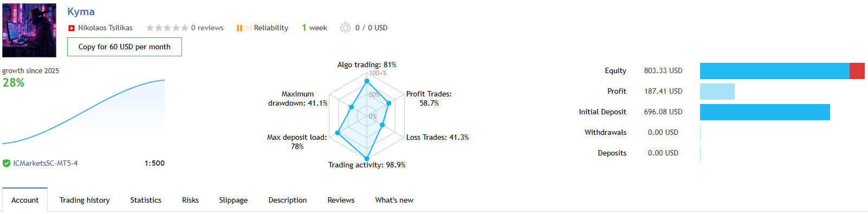Click the Trading activity point on radar chart

click(x=367, y=159)
